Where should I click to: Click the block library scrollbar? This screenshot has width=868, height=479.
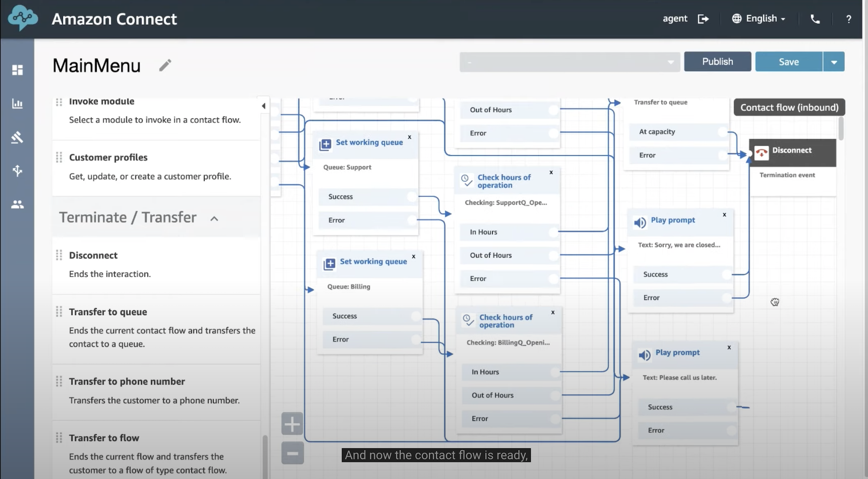pos(265,456)
